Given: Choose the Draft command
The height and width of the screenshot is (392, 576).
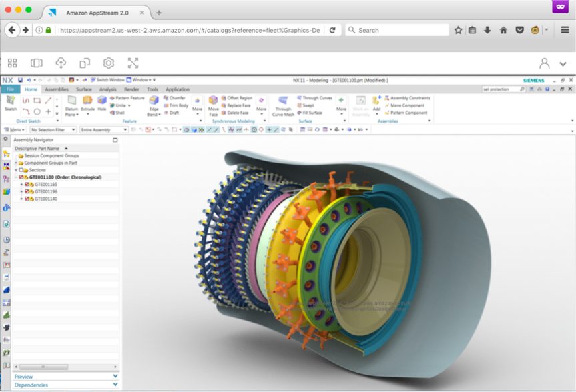Looking at the screenshot, I should 171,113.
